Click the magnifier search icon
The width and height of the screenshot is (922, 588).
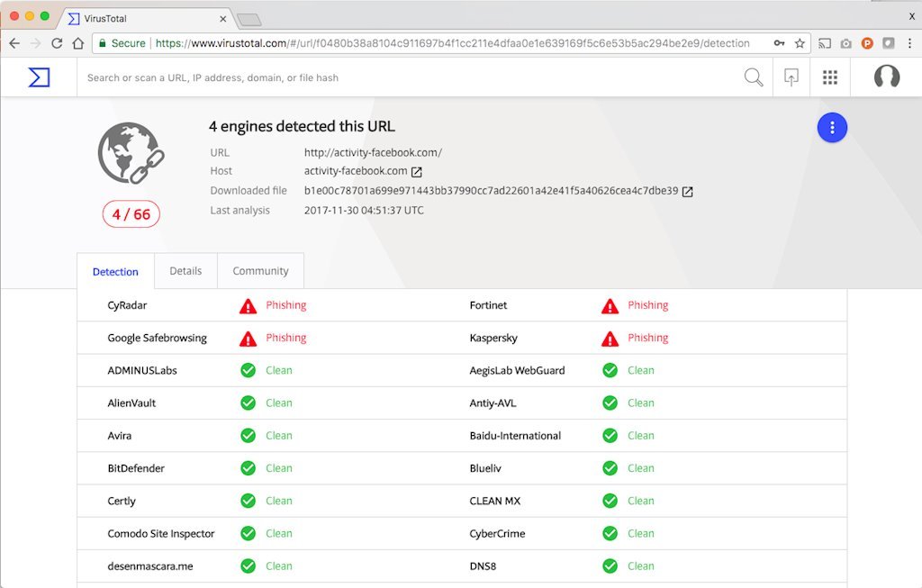click(x=754, y=77)
